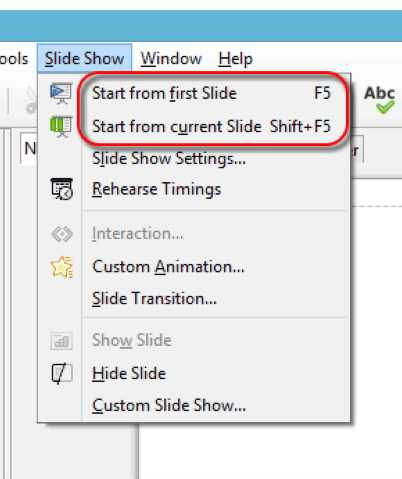The width and height of the screenshot is (402, 479).
Task: Click the Rehearse Timings clock icon
Action: pos(62,189)
